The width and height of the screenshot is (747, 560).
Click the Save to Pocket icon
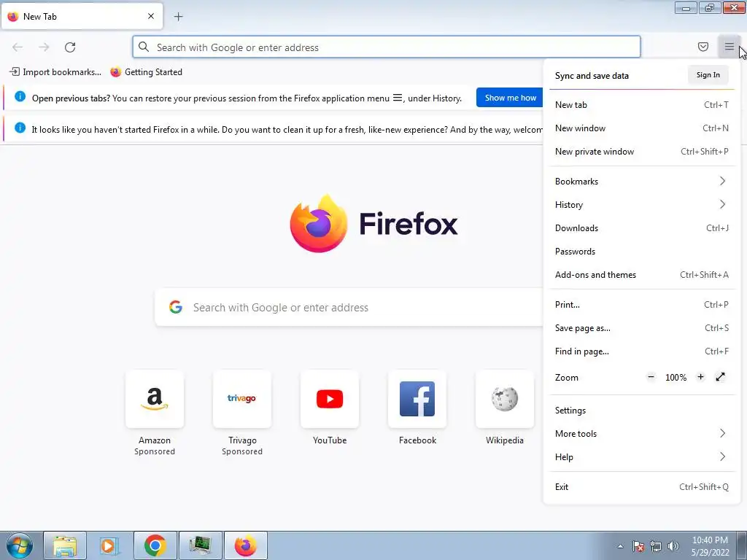(x=703, y=47)
